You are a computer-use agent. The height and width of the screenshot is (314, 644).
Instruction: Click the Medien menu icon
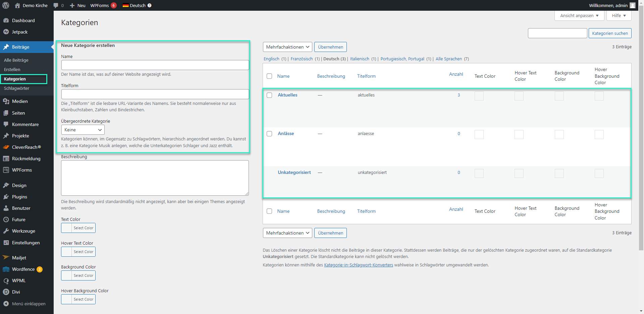pos(6,101)
